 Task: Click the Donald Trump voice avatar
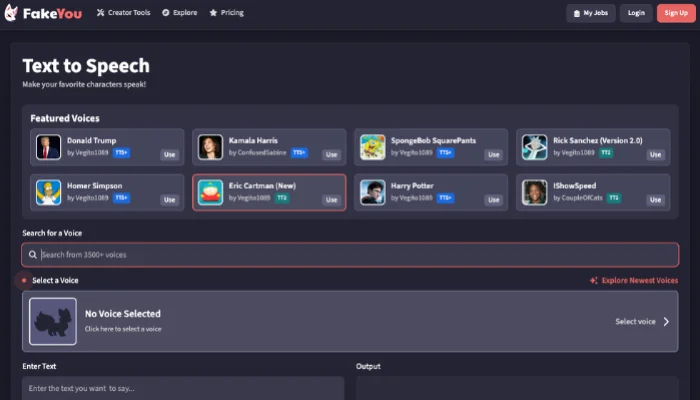click(x=48, y=147)
